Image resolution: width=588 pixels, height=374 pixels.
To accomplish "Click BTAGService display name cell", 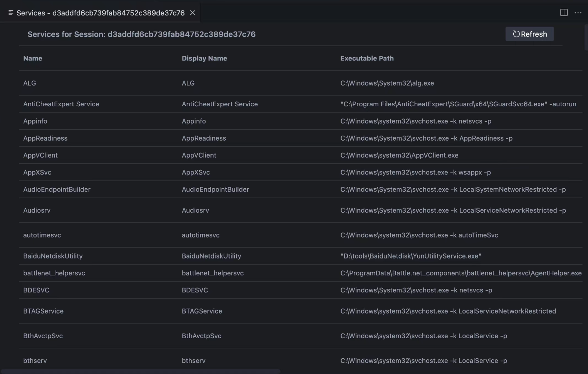I will click(202, 311).
